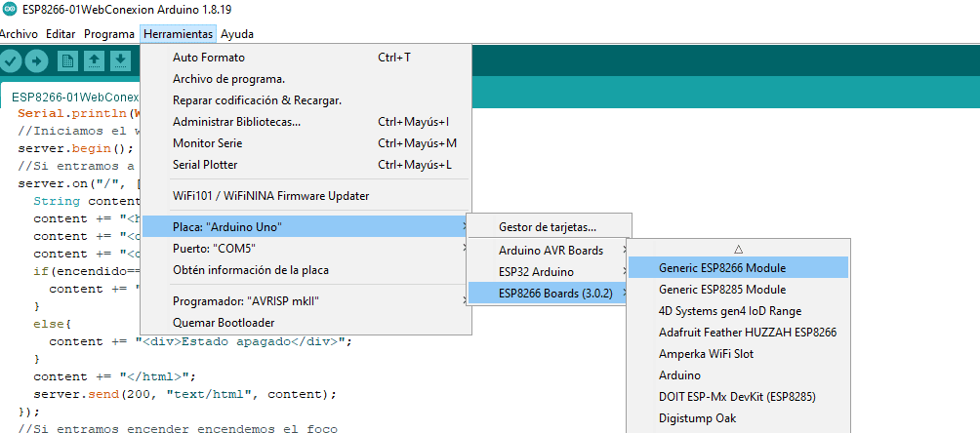Click the Arduino logo in title bar
This screenshot has height=433, width=980.
(x=10, y=10)
